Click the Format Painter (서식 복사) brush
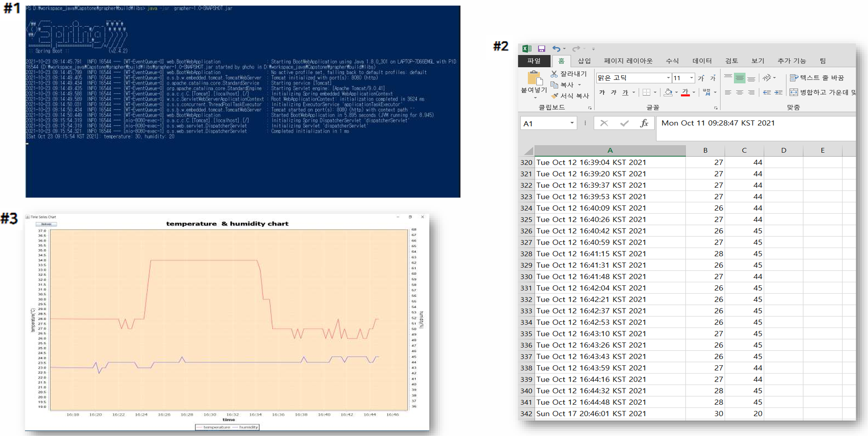This screenshot has width=868, height=436. 555,96
